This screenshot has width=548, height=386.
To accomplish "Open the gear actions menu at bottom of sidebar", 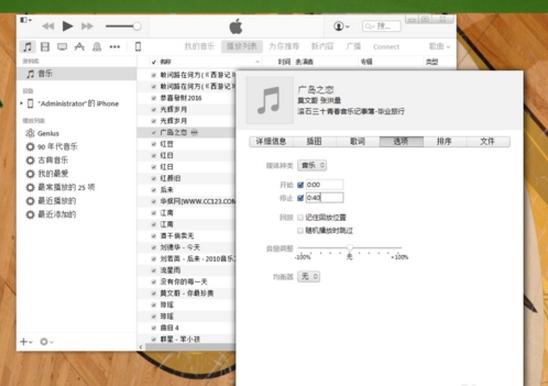I will tap(46, 342).
